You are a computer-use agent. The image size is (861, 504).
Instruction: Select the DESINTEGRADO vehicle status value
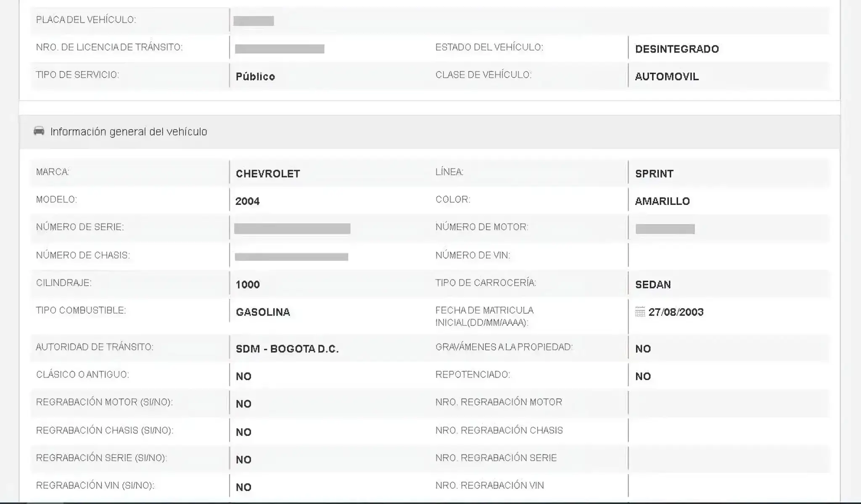[x=677, y=49]
